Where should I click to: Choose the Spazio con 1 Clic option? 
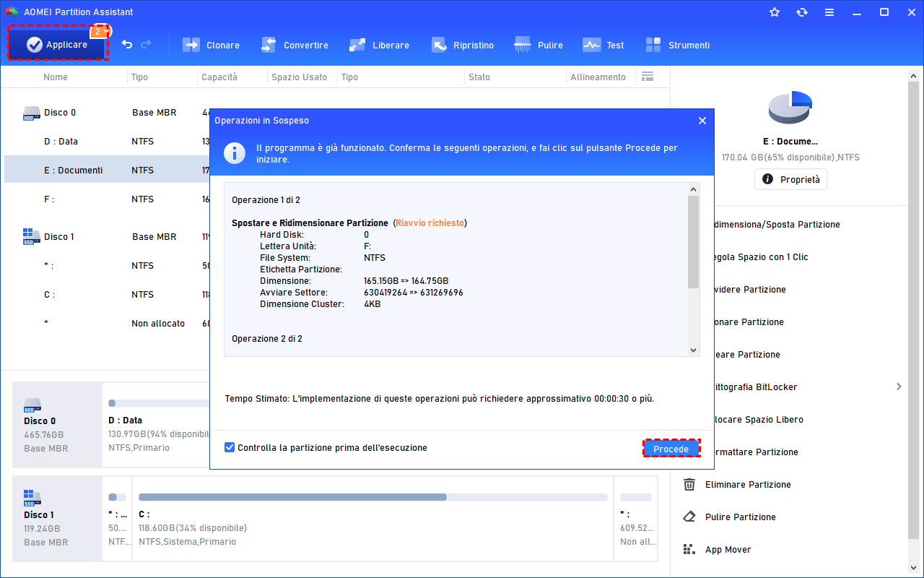click(x=761, y=257)
